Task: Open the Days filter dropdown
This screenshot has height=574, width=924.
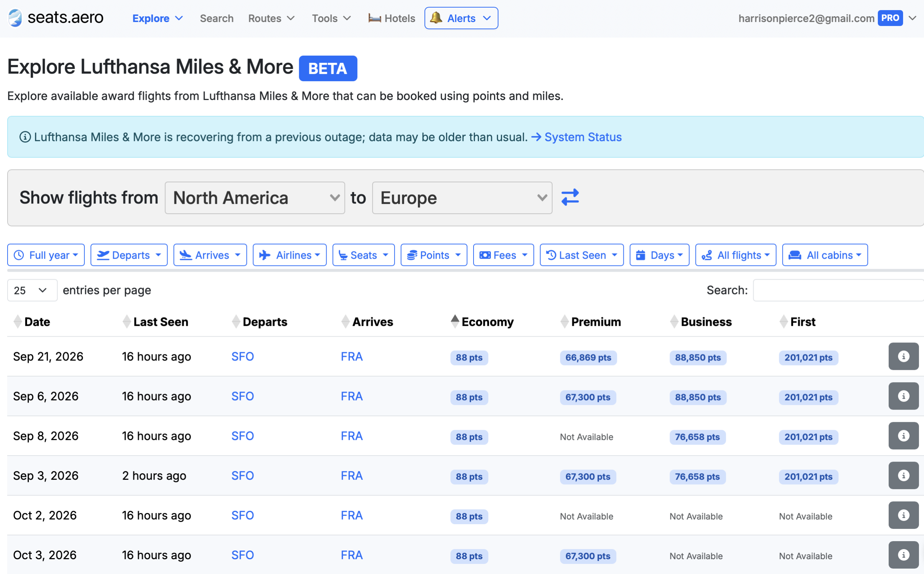Action: [x=660, y=255]
